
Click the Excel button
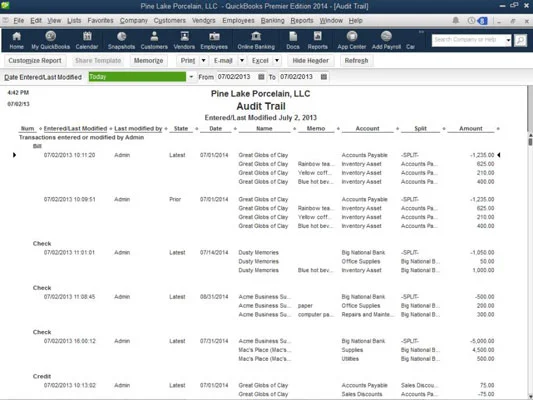point(260,60)
